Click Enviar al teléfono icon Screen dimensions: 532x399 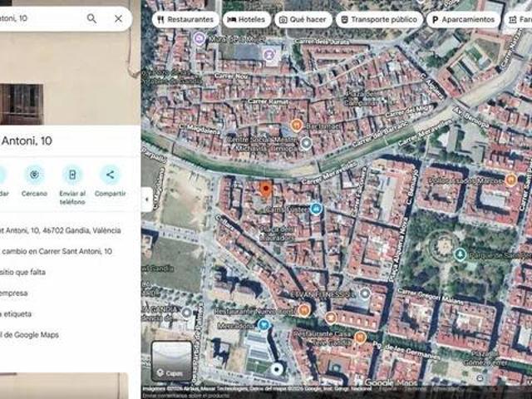(72, 175)
